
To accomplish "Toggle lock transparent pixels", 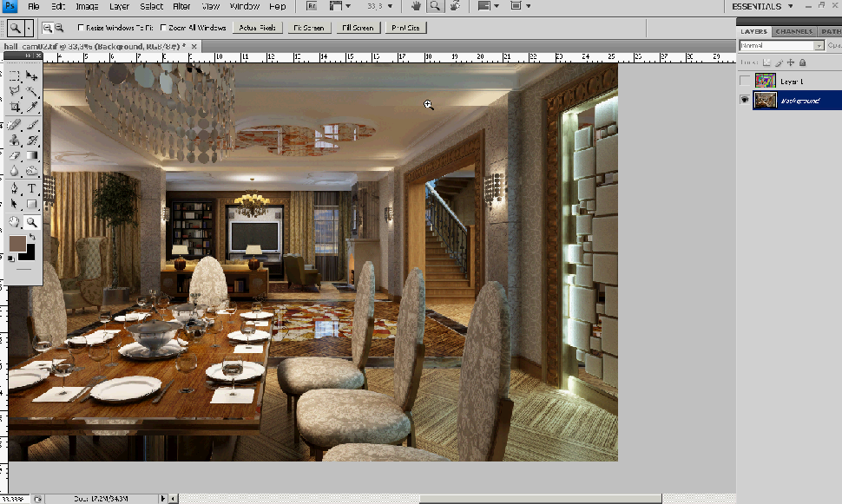I will 766,62.
